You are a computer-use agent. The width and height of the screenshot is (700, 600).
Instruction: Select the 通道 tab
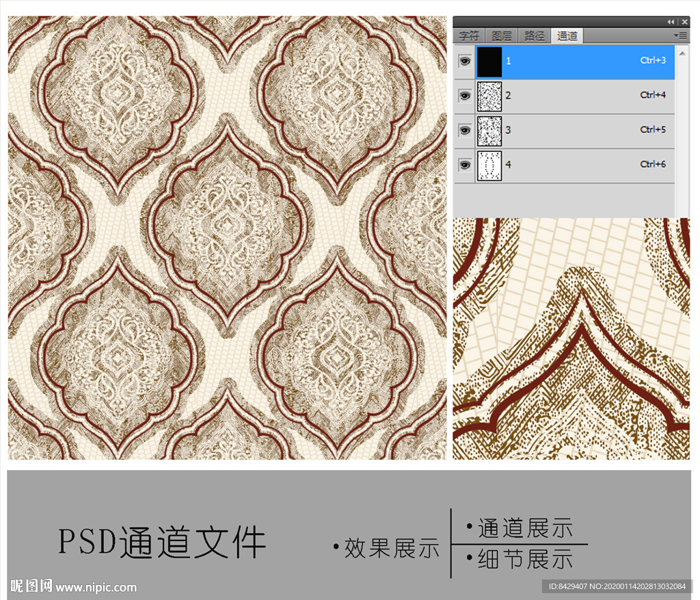click(567, 36)
